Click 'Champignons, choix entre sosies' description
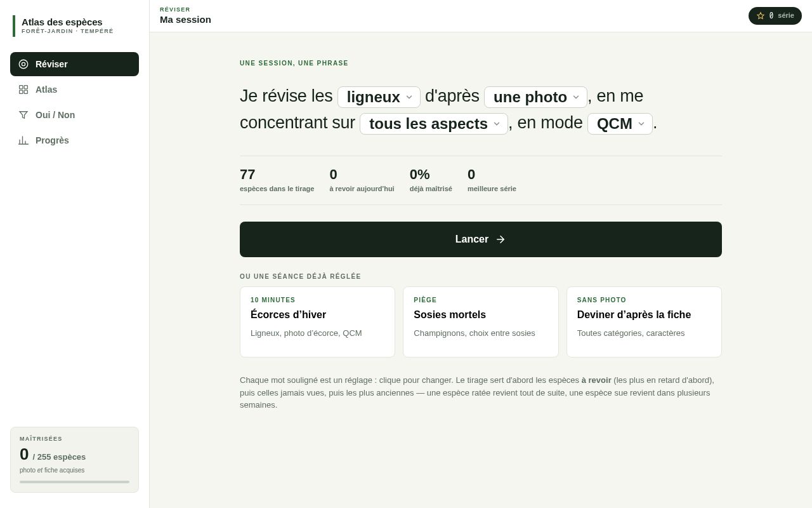Screen dimensions: 812x508 click(x=475, y=333)
